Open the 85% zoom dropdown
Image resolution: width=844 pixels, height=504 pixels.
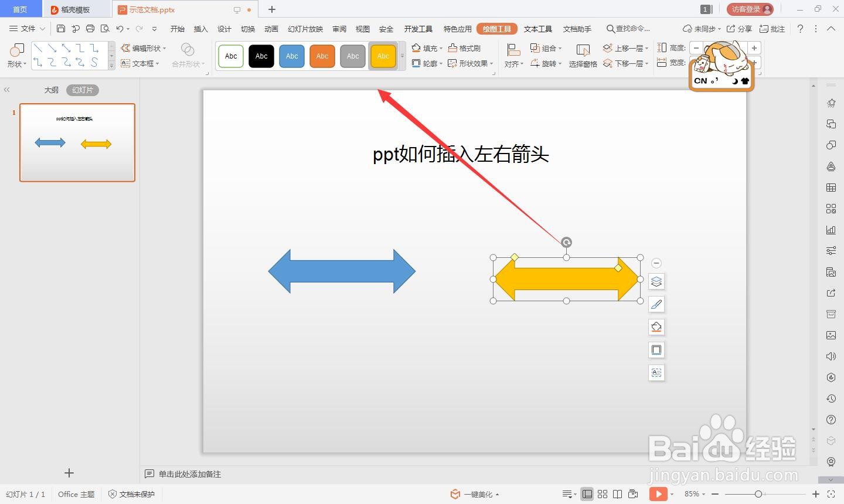[x=695, y=494]
